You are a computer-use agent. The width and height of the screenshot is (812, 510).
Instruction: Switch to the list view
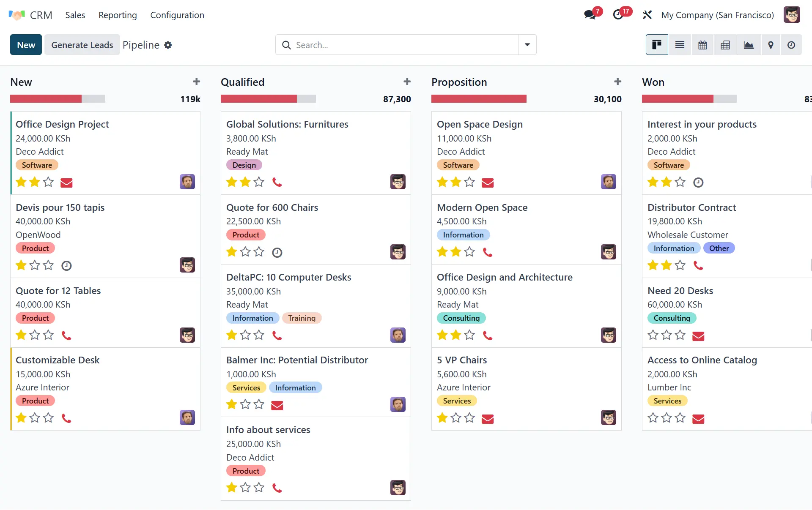[x=680, y=45]
